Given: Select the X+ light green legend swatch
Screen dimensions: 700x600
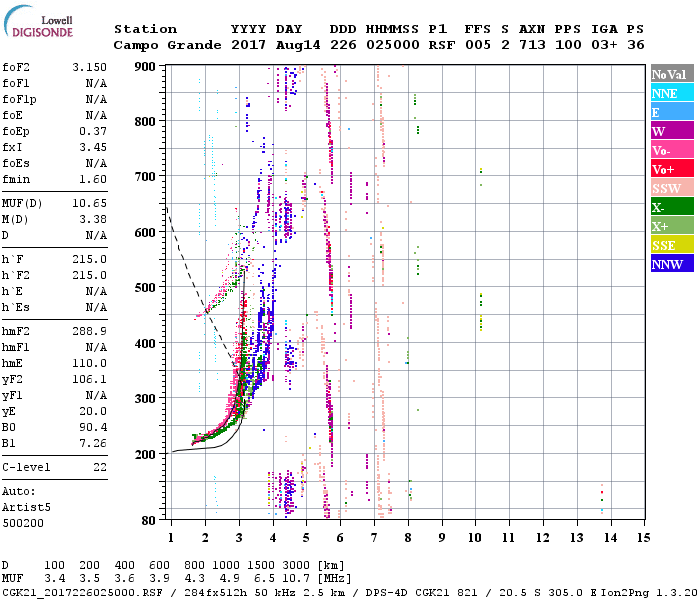Looking at the screenshot, I should pos(672,226).
